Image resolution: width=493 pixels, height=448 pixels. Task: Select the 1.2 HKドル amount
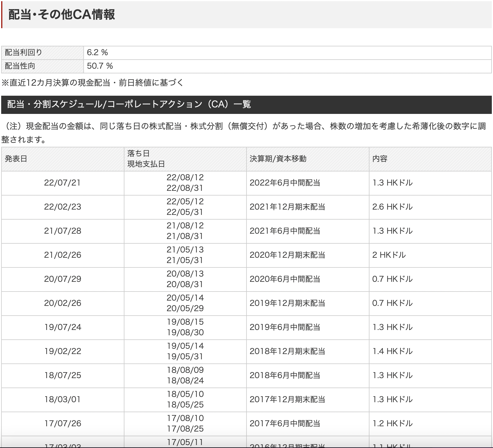(x=392, y=424)
